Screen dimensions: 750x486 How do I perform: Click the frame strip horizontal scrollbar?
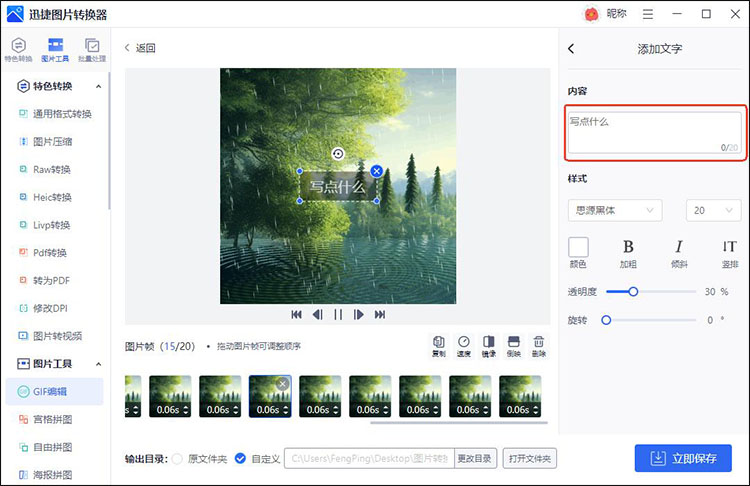coord(459,423)
